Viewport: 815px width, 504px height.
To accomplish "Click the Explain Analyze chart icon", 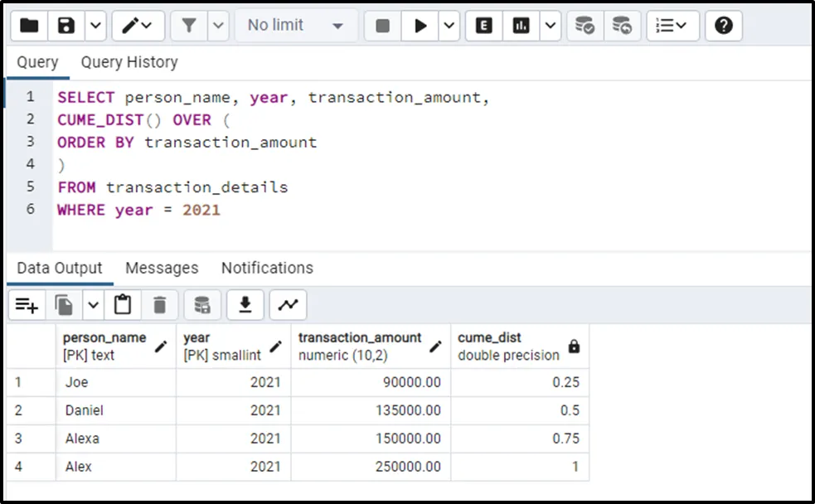I will point(522,26).
